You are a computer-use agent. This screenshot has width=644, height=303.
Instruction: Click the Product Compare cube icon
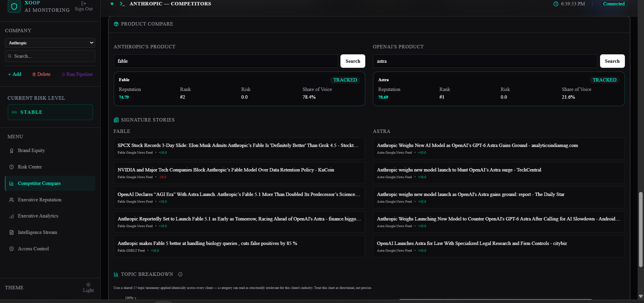point(116,24)
